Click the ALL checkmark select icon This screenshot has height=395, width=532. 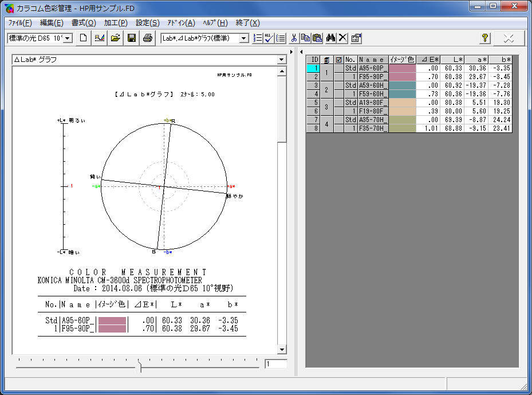coord(269,38)
